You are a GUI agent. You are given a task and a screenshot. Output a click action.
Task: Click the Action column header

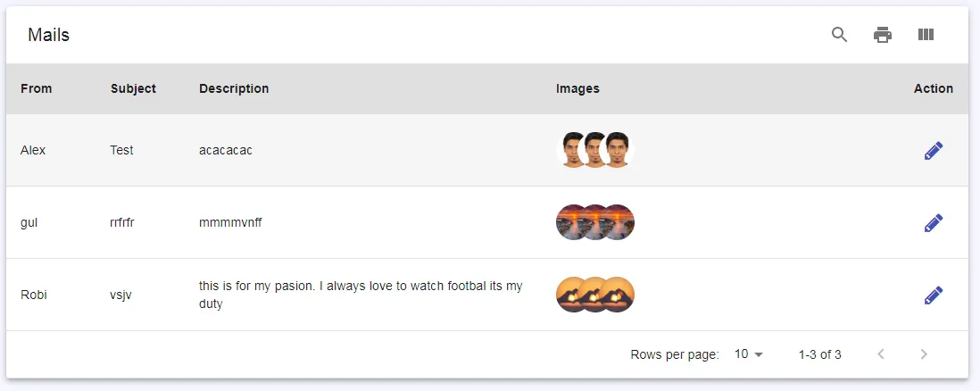(x=933, y=88)
